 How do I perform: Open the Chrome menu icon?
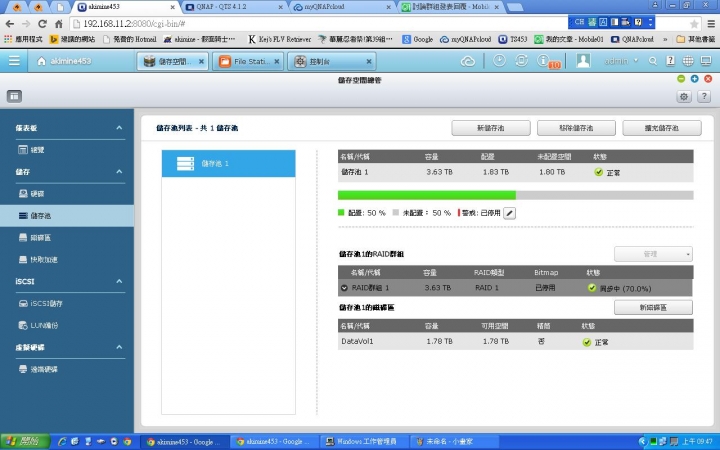tap(711, 24)
